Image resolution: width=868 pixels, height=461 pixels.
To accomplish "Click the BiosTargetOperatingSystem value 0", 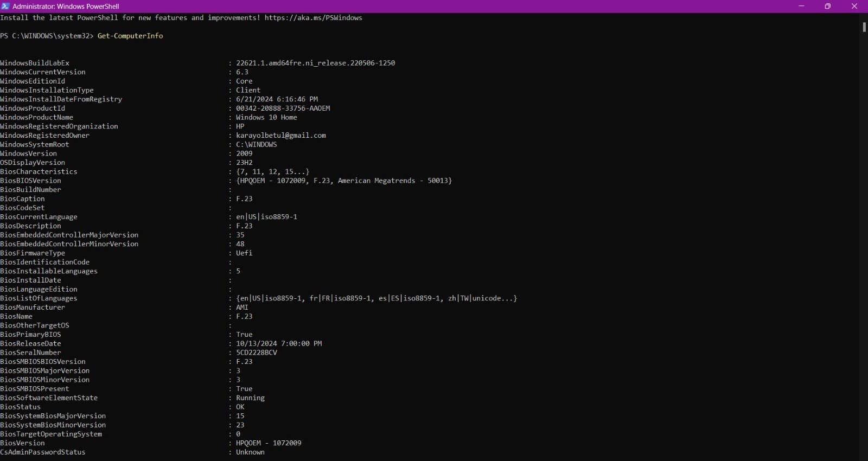I will click(x=238, y=434).
